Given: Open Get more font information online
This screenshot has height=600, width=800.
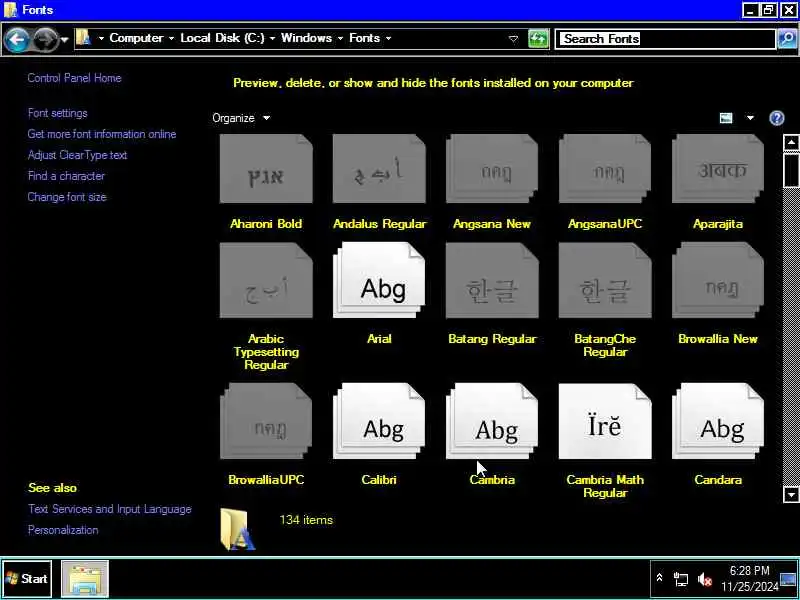Looking at the screenshot, I should (102, 134).
